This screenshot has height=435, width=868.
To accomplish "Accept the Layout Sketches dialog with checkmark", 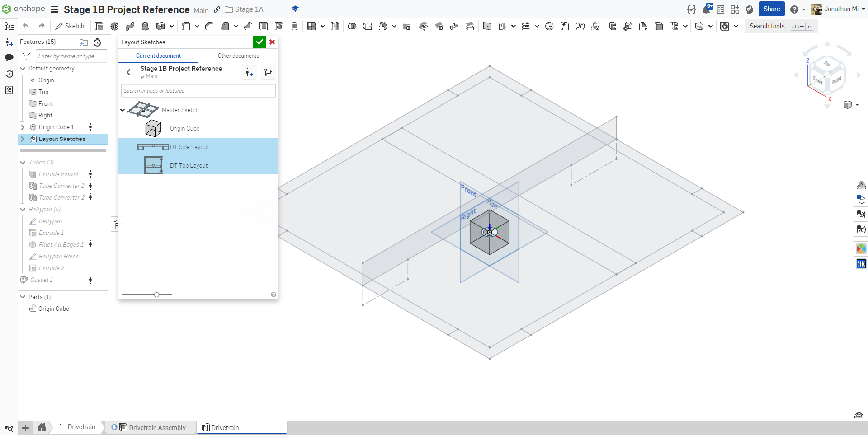I will tap(259, 42).
